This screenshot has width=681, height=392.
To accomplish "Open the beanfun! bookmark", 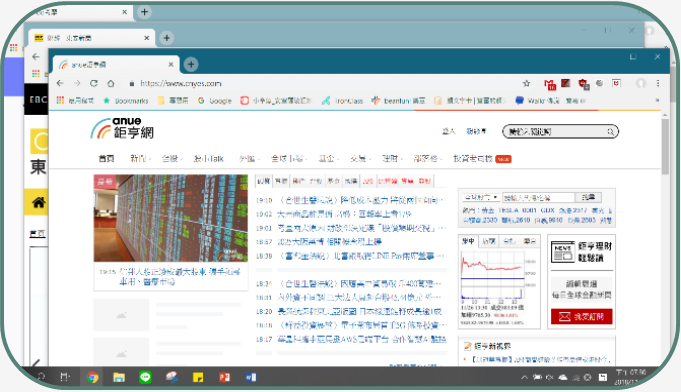I will (398, 101).
